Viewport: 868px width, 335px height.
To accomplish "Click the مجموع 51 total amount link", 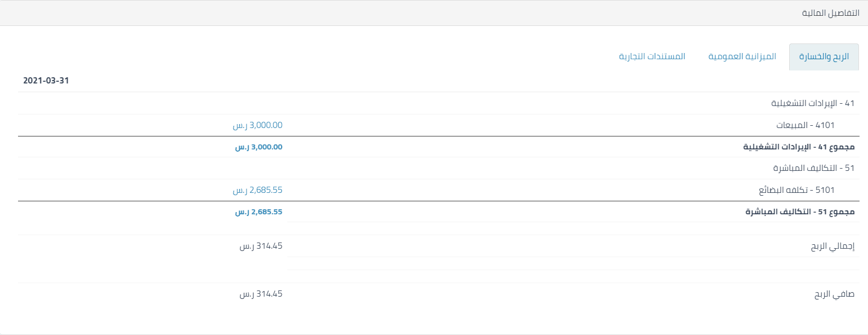I will click(259, 212).
